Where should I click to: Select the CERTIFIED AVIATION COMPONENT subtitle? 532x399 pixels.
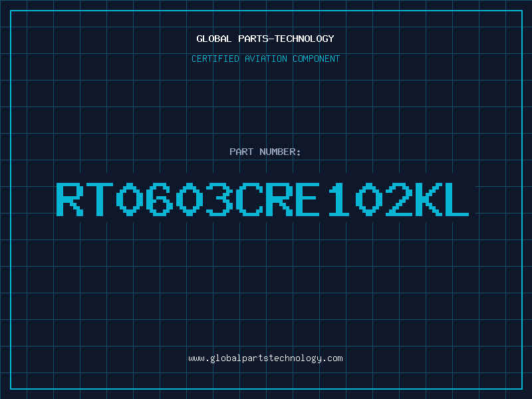(x=265, y=59)
